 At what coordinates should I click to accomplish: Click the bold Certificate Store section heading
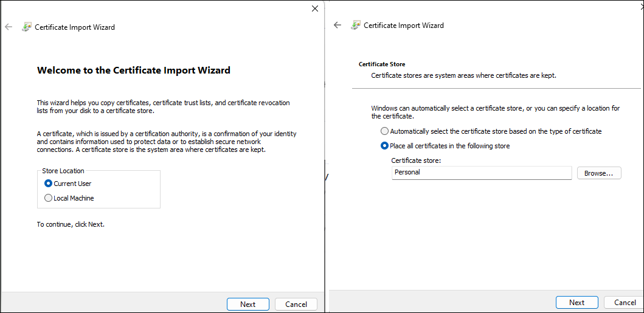382,64
